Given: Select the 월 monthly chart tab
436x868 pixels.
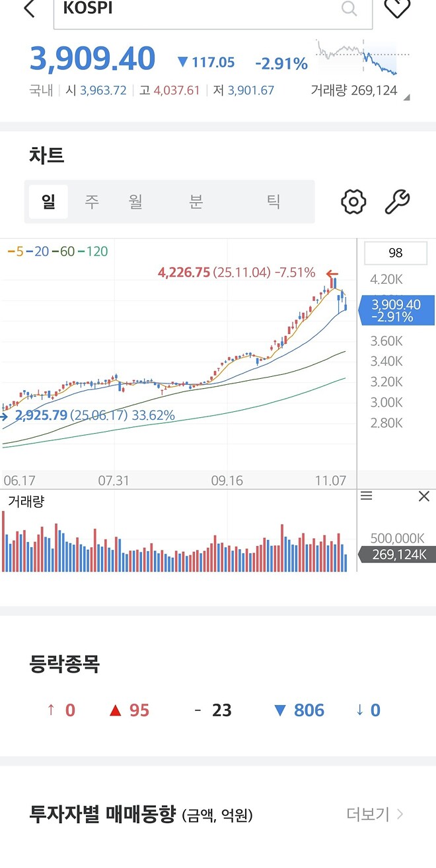Looking at the screenshot, I should (x=136, y=201).
